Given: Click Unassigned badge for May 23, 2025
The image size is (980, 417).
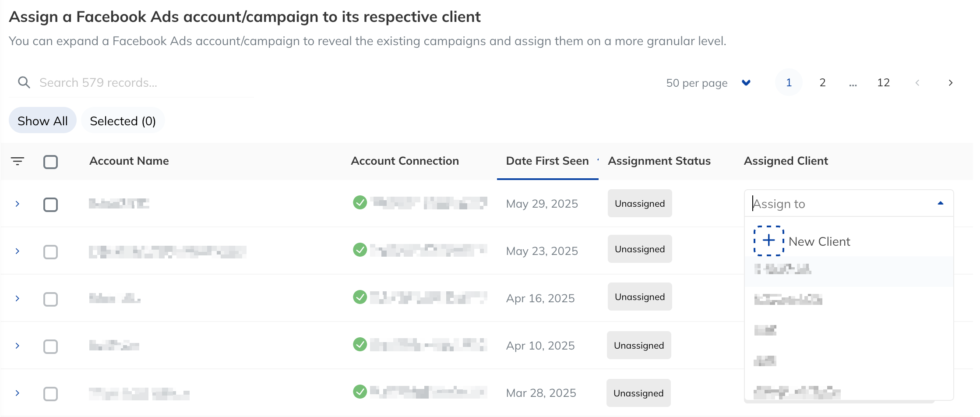Looking at the screenshot, I should (x=640, y=249).
